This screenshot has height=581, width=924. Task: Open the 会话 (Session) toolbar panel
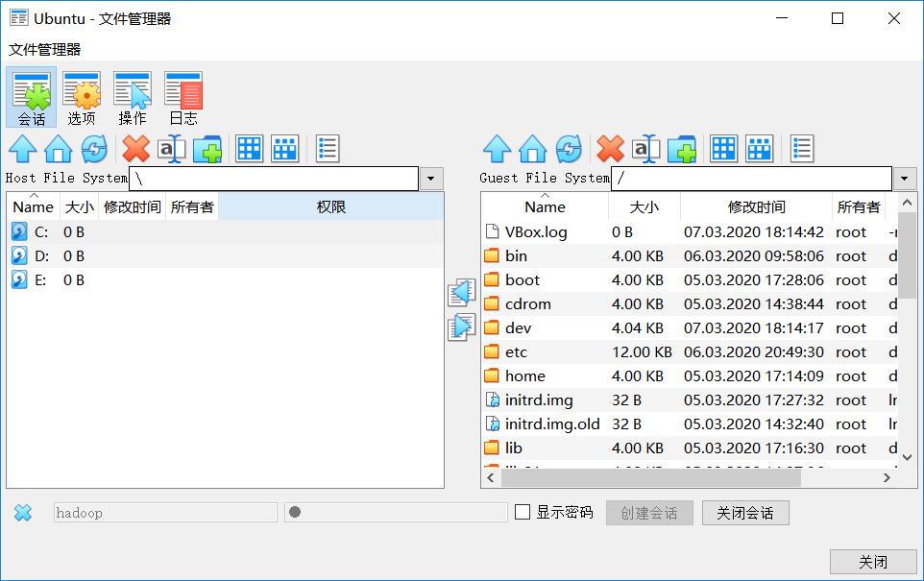(x=32, y=96)
